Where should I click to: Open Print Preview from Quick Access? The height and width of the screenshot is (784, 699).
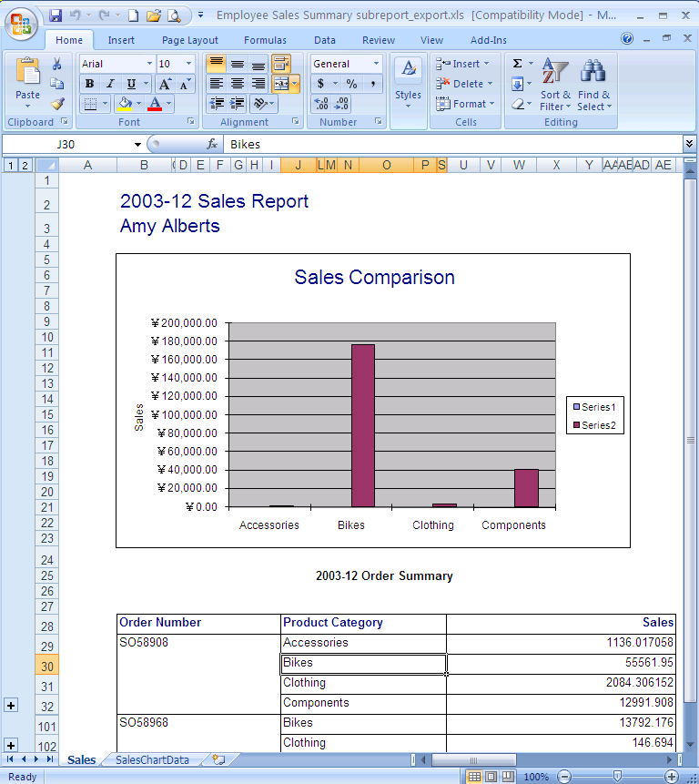pyautogui.click(x=174, y=15)
